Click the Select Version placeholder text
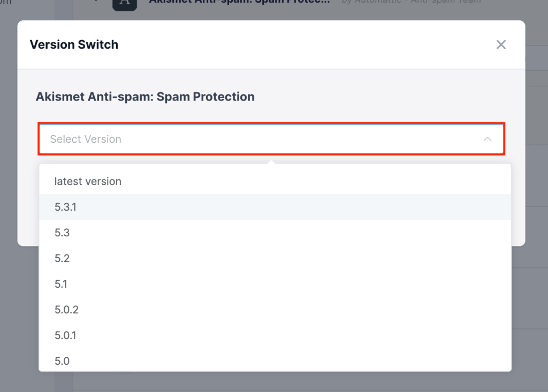548x392 pixels. [x=86, y=139]
